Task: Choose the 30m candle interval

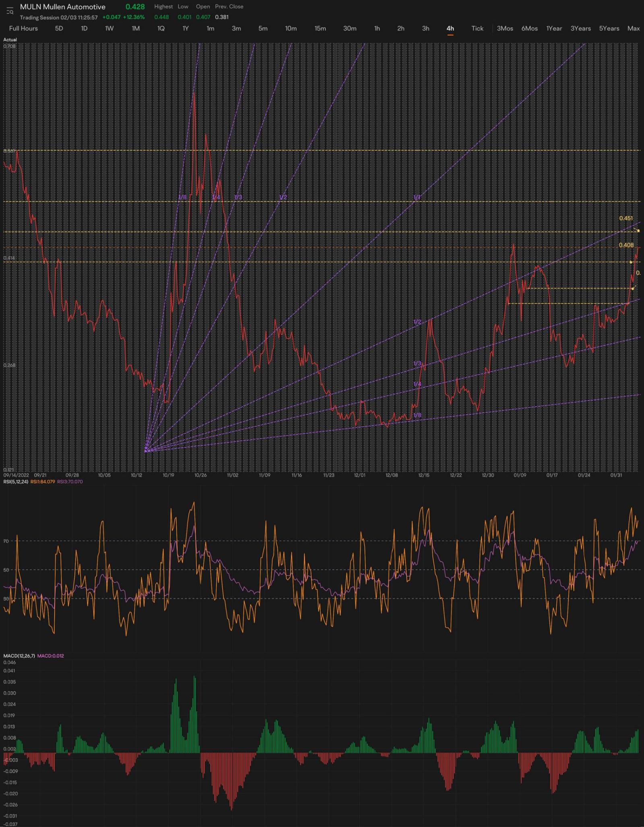Action: coord(350,28)
